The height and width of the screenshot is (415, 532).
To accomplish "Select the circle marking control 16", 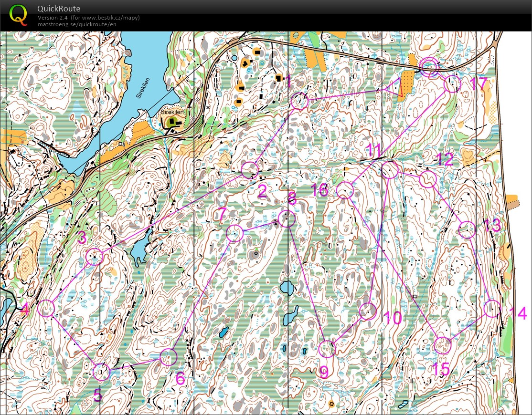I will coord(345,190).
